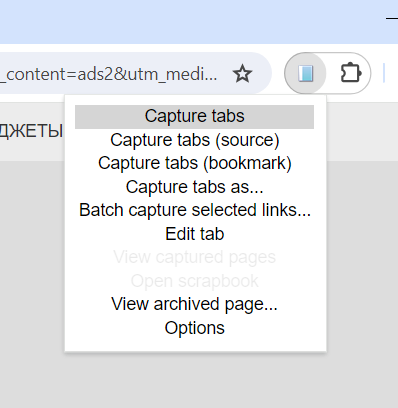Choose Edit tab in the popup
The width and height of the screenshot is (398, 408).
[194, 234]
